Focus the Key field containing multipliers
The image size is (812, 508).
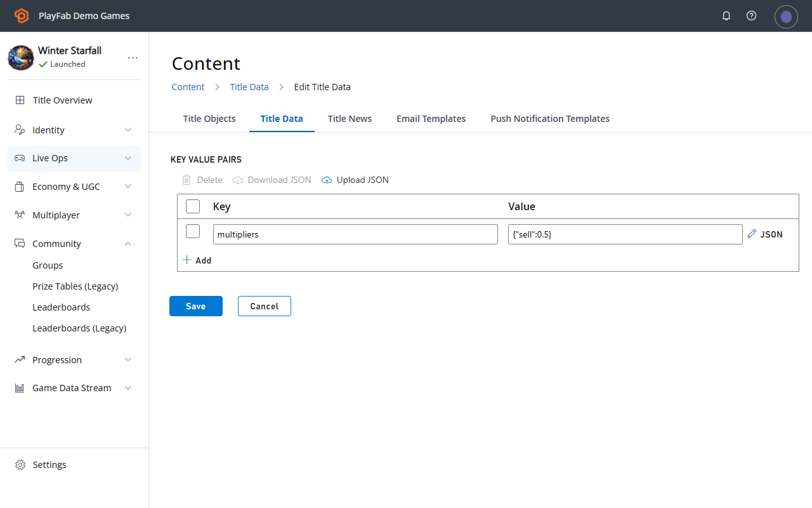pyautogui.click(x=355, y=234)
